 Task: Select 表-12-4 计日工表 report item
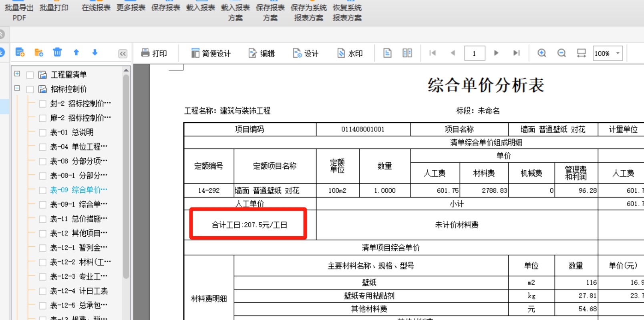[x=79, y=291]
